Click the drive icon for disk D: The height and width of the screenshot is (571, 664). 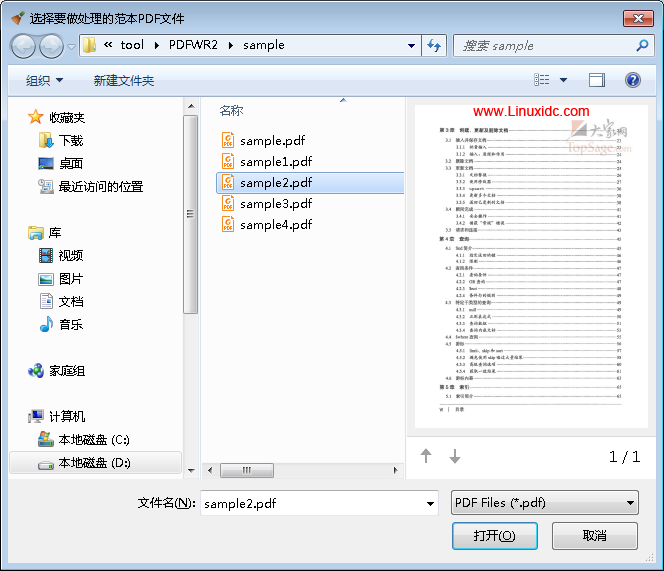click(46, 465)
